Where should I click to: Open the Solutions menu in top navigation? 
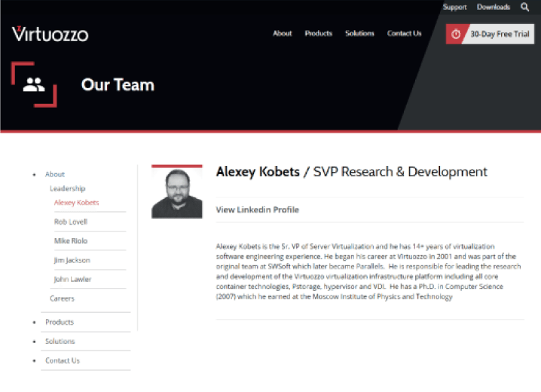pyautogui.click(x=359, y=33)
